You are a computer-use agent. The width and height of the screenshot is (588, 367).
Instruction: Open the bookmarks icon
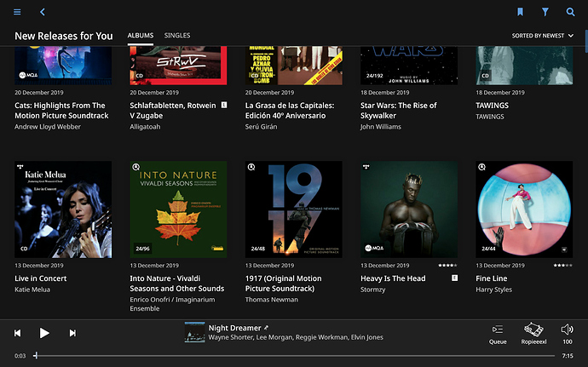point(520,12)
